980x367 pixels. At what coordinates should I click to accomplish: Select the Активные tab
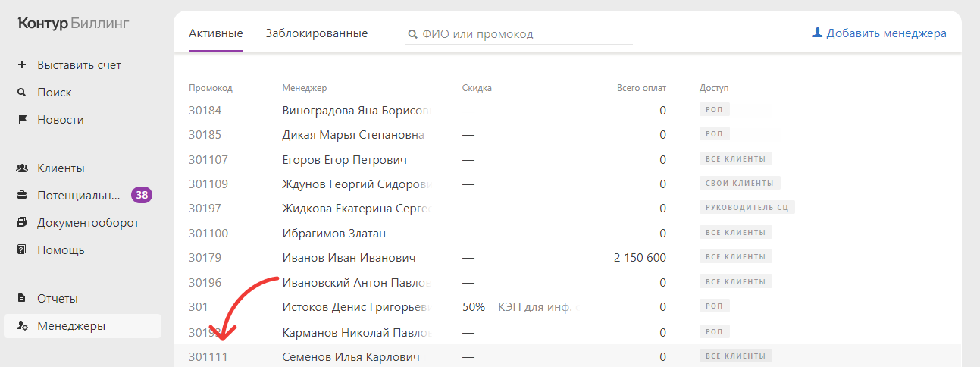pos(215,33)
